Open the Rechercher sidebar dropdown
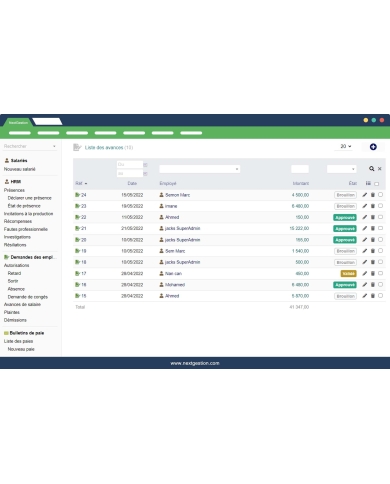 [x=30, y=146]
